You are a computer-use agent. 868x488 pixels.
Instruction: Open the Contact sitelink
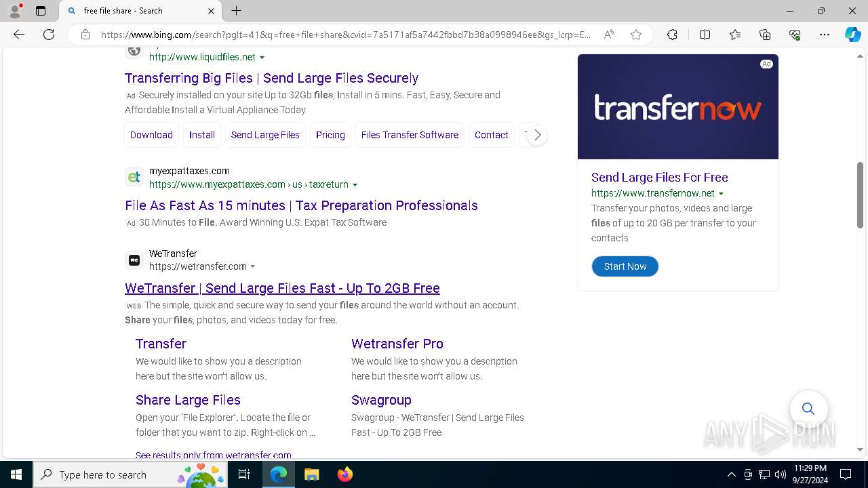pyautogui.click(x=492, y=135)
